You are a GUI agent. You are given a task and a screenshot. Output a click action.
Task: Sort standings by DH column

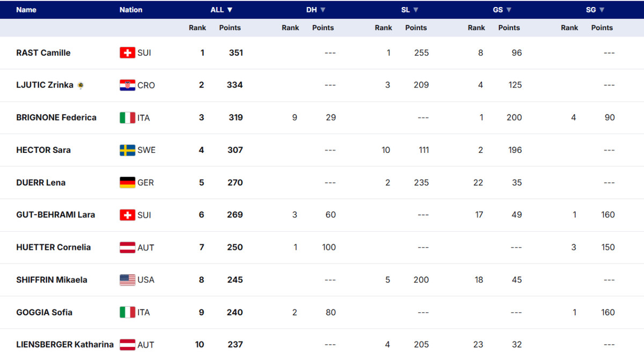pos(323,10)
